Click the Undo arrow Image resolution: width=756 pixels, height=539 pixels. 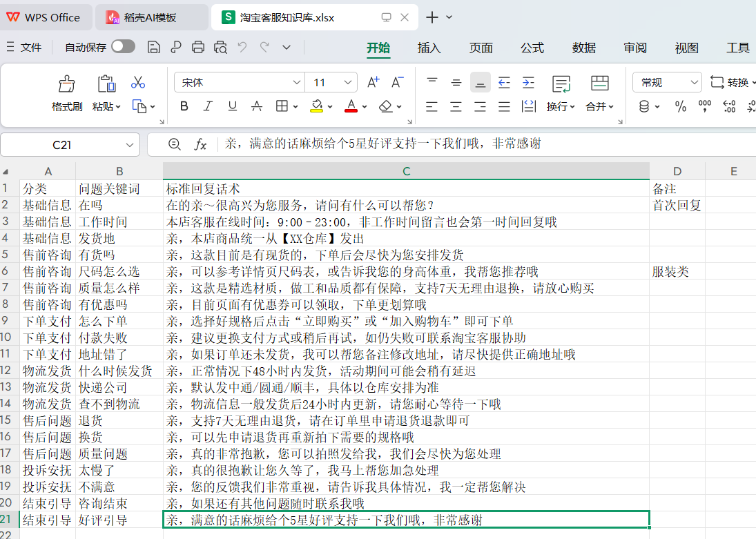point(242,47)
